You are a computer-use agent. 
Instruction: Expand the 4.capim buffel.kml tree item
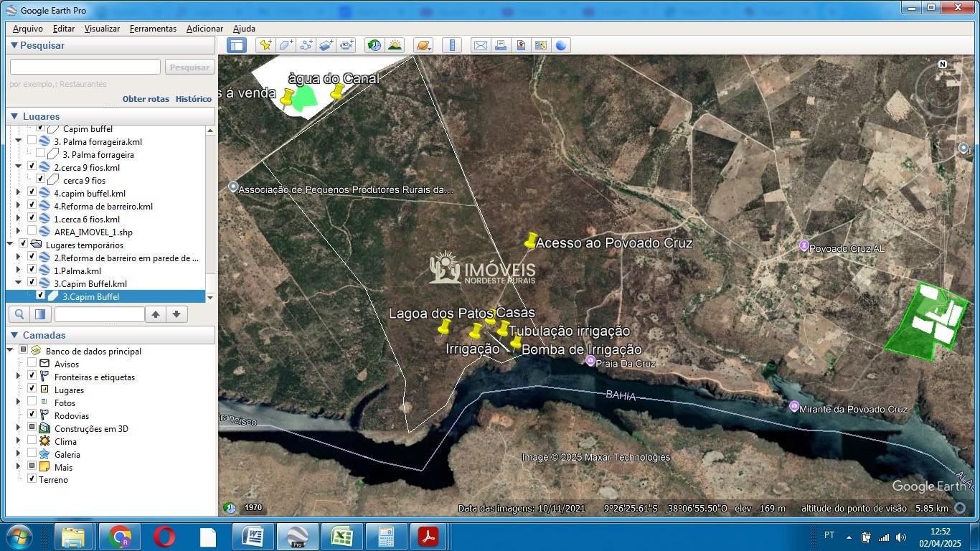point(19,193)
